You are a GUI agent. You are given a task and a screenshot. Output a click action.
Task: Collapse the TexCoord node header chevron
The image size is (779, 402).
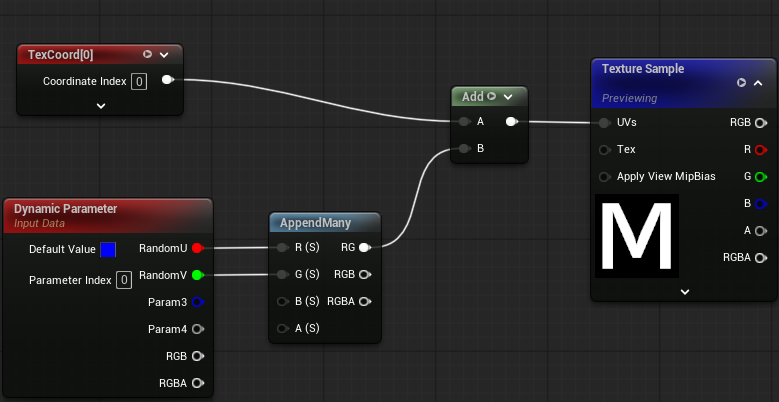pos(164,55)
